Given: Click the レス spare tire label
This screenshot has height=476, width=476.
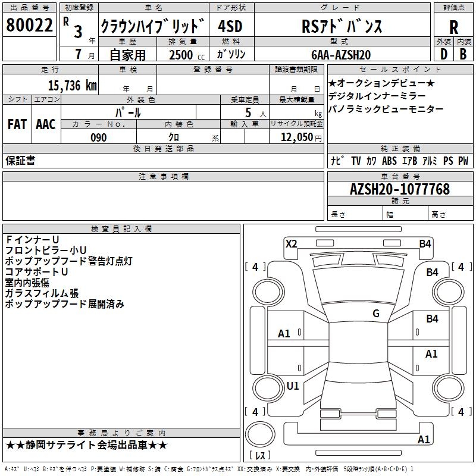Looking at the screenshot, I should click(x=260, y=455).
